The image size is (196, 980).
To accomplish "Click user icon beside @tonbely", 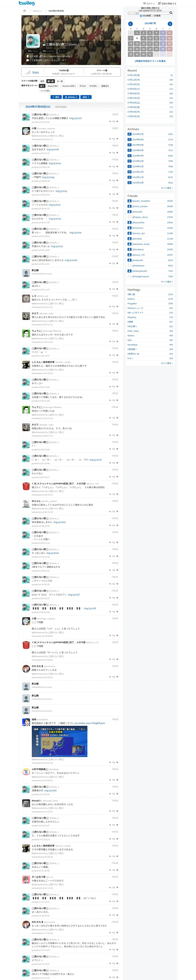I will click(x=129, y=238).
